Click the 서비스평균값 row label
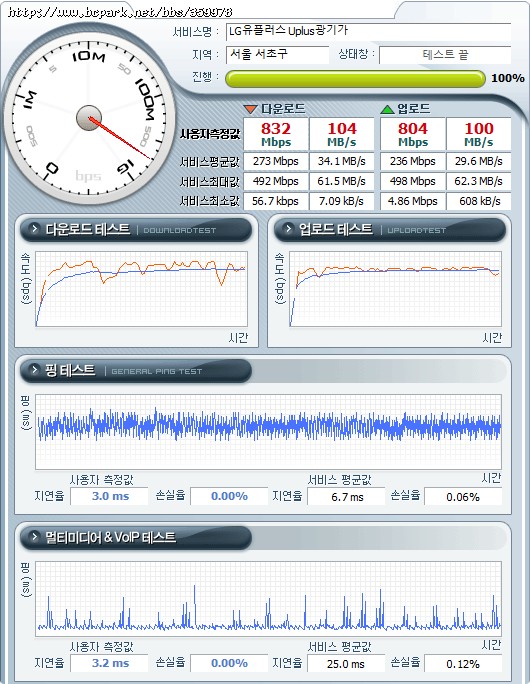530x684 pixels. tap(210, 162)
